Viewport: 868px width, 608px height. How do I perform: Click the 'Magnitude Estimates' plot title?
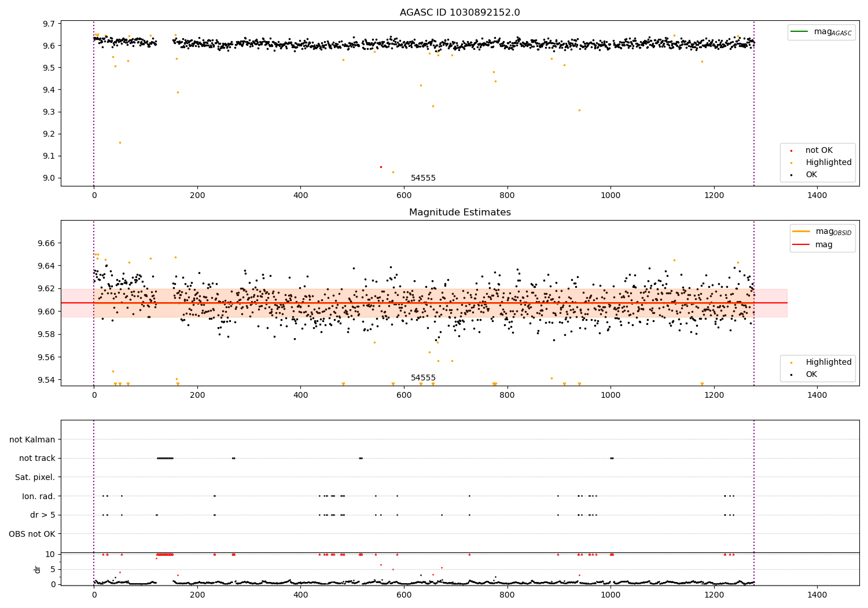pyautogui.click(x=459, y=213)
